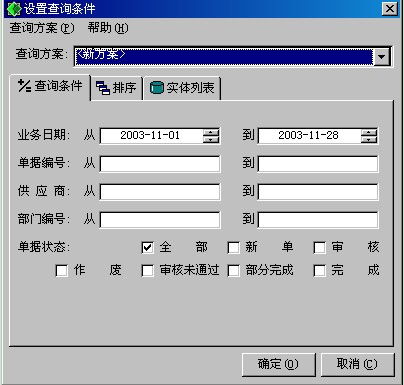Image resolution: width=404 pixels, height=385 pixels.
Task: Decrease the end date with down spinner
Action: click(369, 139)
